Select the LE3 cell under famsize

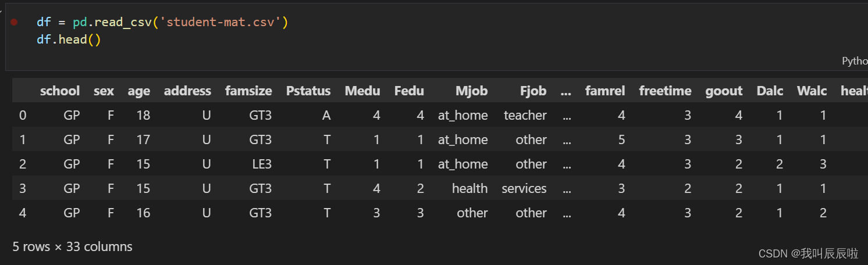click(261, 164)
